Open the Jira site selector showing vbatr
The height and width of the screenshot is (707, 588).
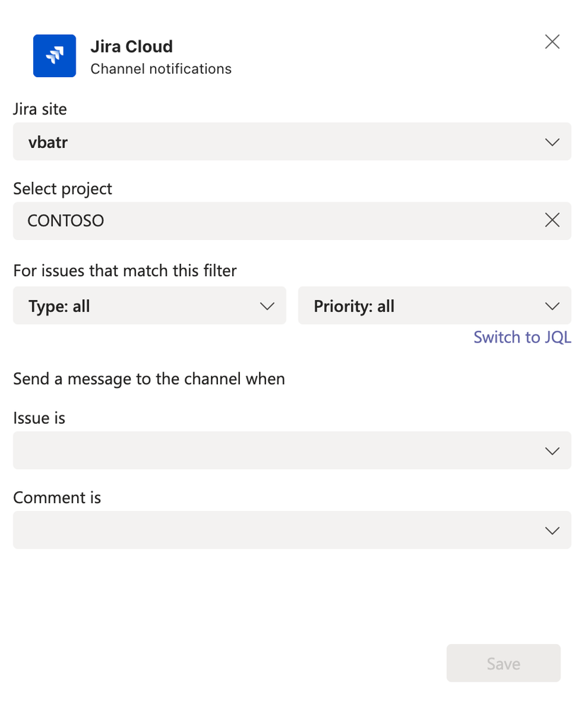coord(292,142)
